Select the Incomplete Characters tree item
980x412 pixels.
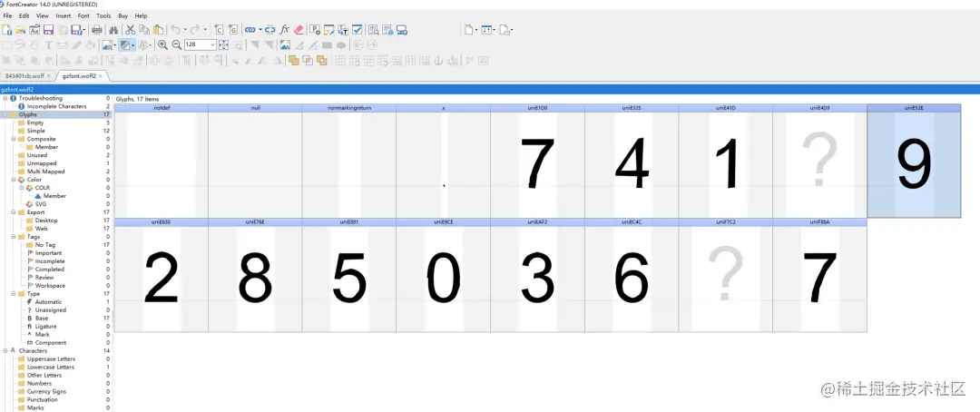(57, 106)
